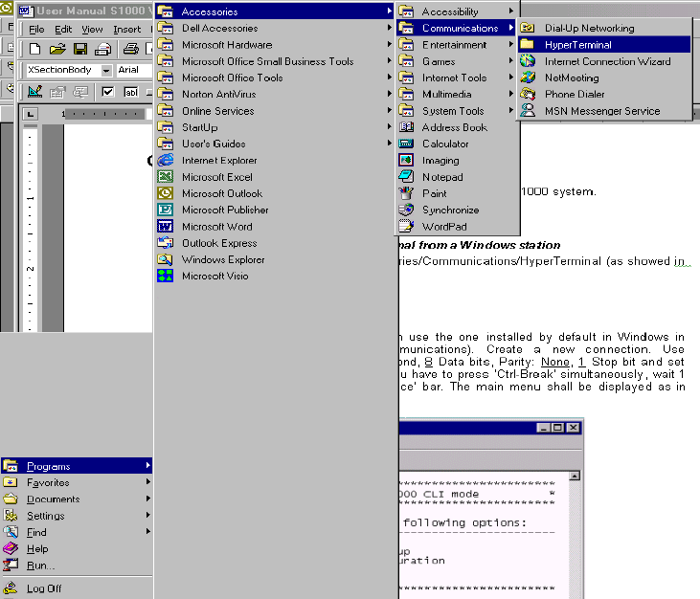
Task: Click the Arial font name box
Action: 134,70
